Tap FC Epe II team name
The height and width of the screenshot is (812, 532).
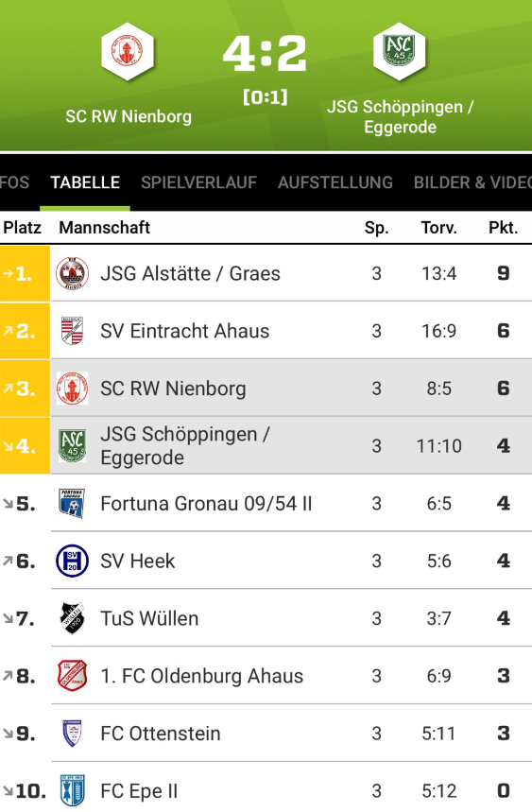point(139,791)
